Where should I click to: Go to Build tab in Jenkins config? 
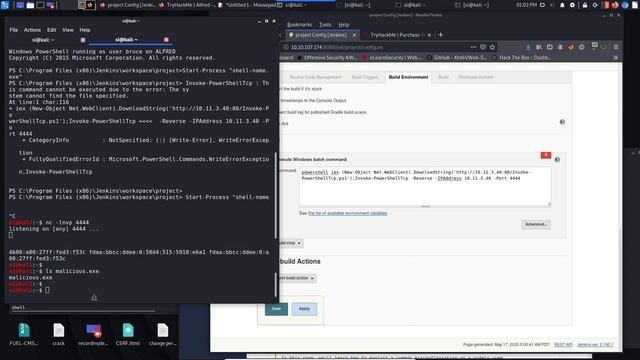pos(443,77)
